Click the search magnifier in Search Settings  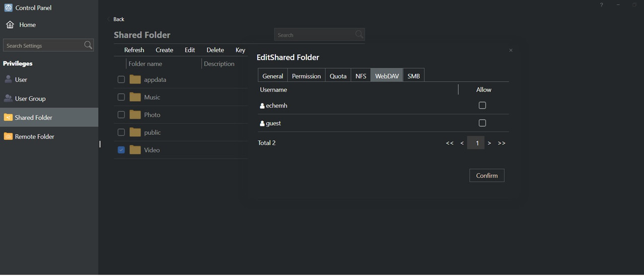click(x=88, y=45)
